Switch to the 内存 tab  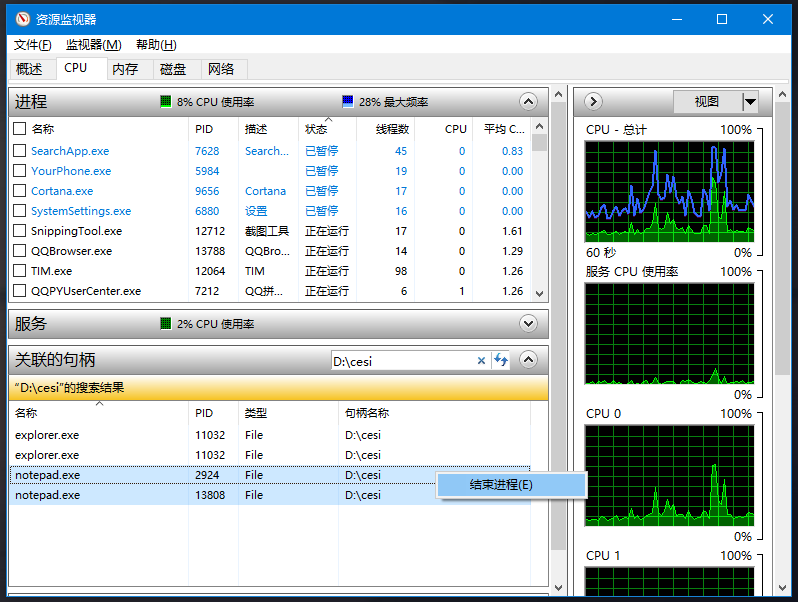click(x=125, y=69)
